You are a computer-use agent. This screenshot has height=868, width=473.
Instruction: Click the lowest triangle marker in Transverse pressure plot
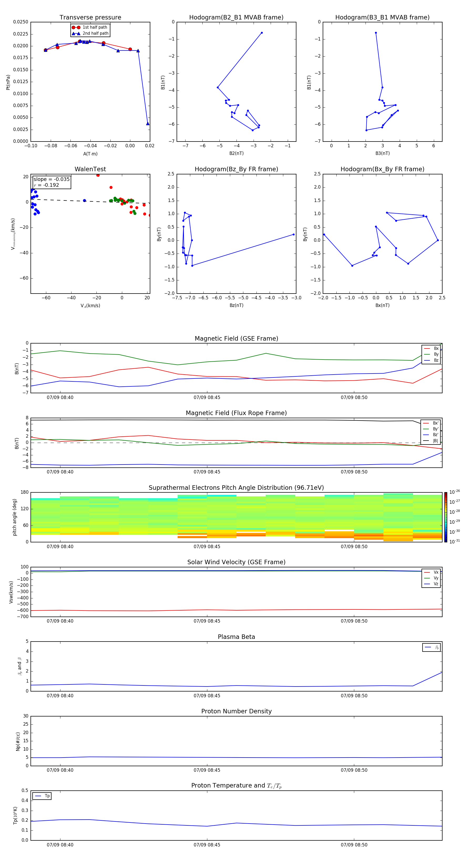[148, 124]
